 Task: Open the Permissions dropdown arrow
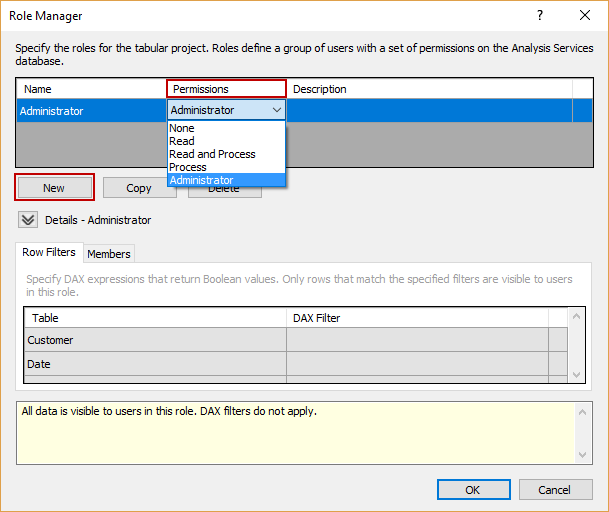pos(276,111)
